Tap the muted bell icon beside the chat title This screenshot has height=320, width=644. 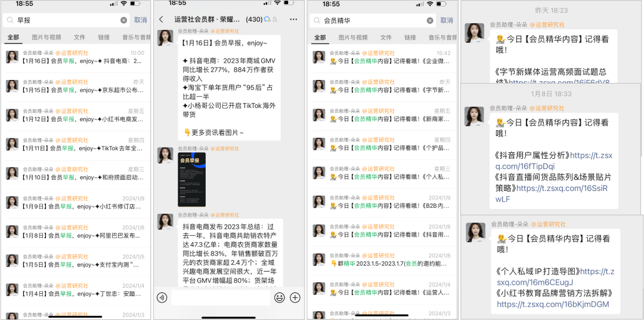coord(275,19)
